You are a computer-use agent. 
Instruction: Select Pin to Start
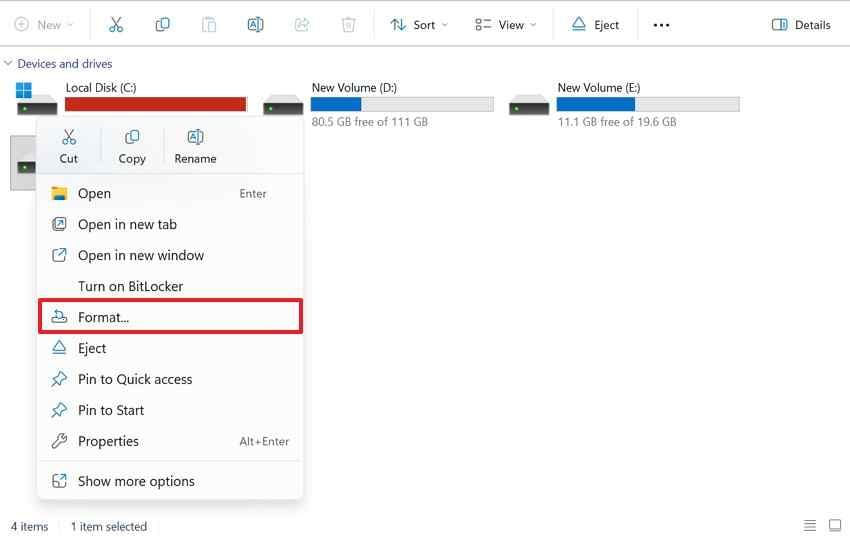click(x=170, y=410)
